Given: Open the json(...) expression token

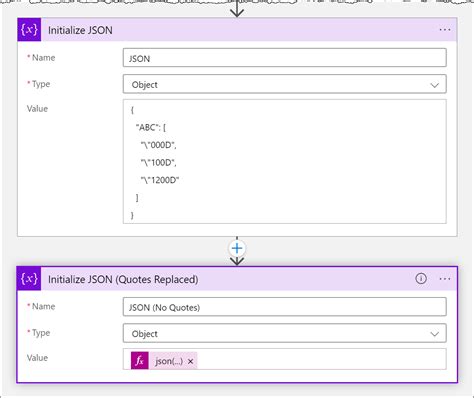Looking at the screenshot, I should (169, 361).
